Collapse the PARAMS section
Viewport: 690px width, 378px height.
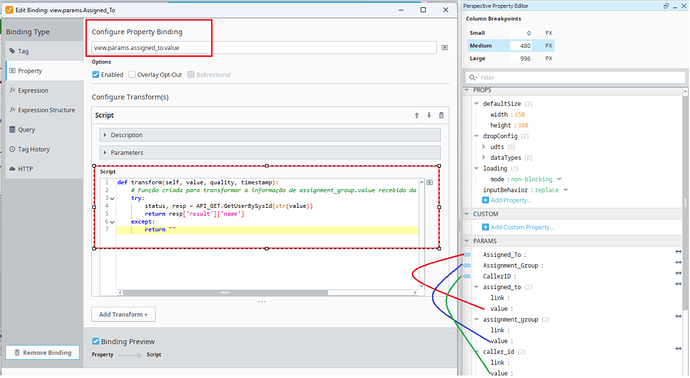[x=467, y=241]
